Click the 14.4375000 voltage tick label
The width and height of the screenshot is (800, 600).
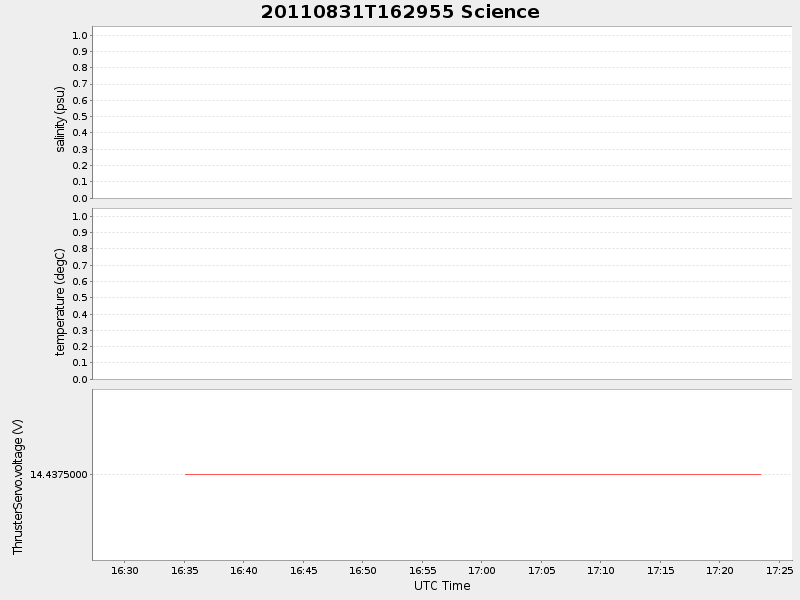click(59, 474)
